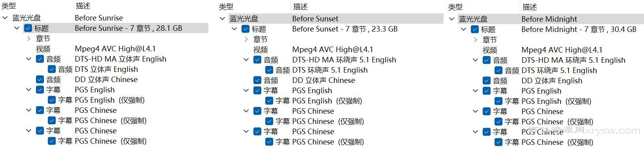Collapse the Before Midnight 标题 node

[x=464, y=29]
